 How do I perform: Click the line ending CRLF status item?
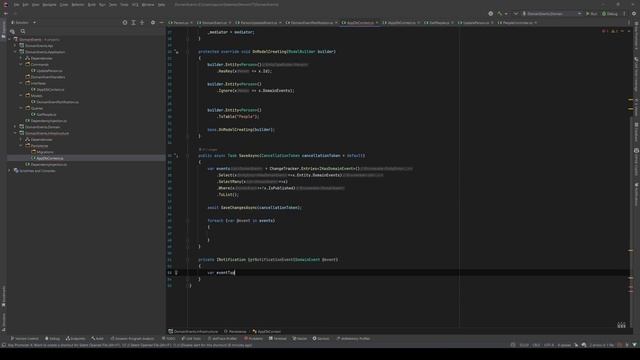[x=536, y=345]
